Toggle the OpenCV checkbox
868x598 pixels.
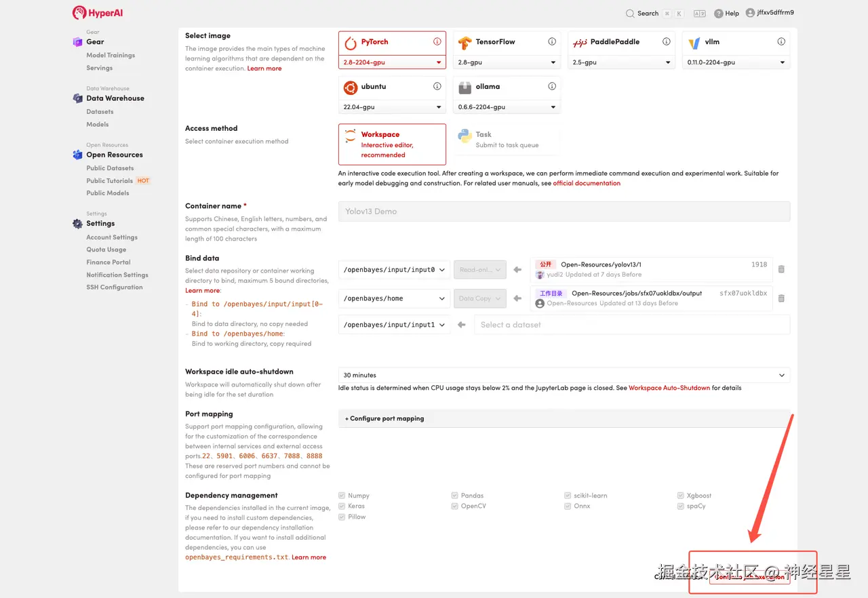pyautogui.click(x=454, y=506)
